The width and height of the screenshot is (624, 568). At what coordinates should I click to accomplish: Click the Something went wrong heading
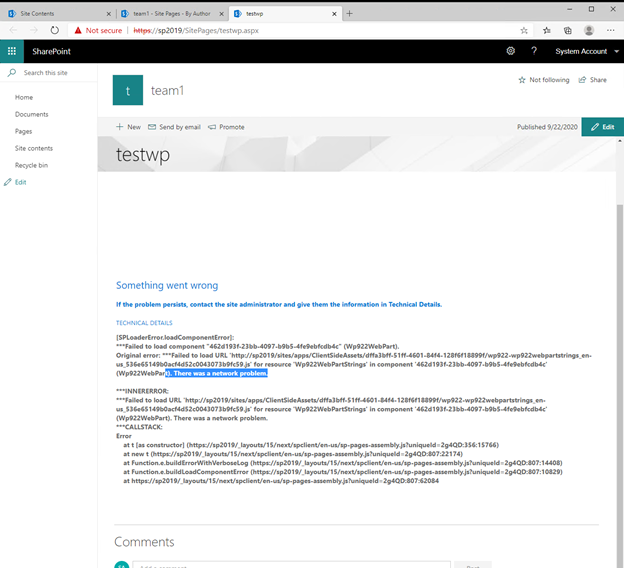(x=167, y=285)
